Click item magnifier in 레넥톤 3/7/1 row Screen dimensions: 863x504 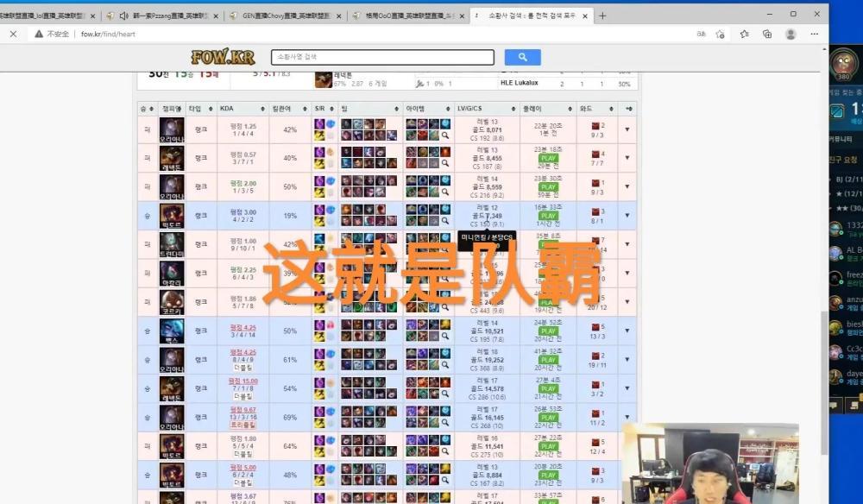pos(444,163)
